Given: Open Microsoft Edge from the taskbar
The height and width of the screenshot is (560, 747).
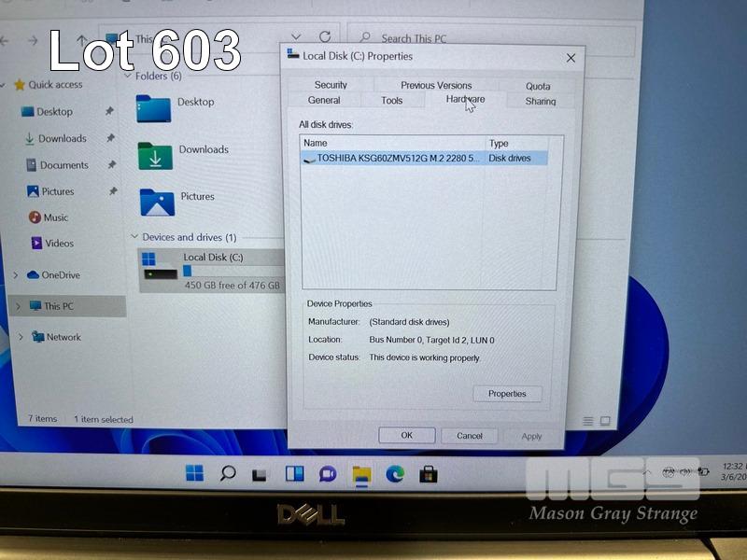Looking at the screenshot, I should click(x=395, y=474).
